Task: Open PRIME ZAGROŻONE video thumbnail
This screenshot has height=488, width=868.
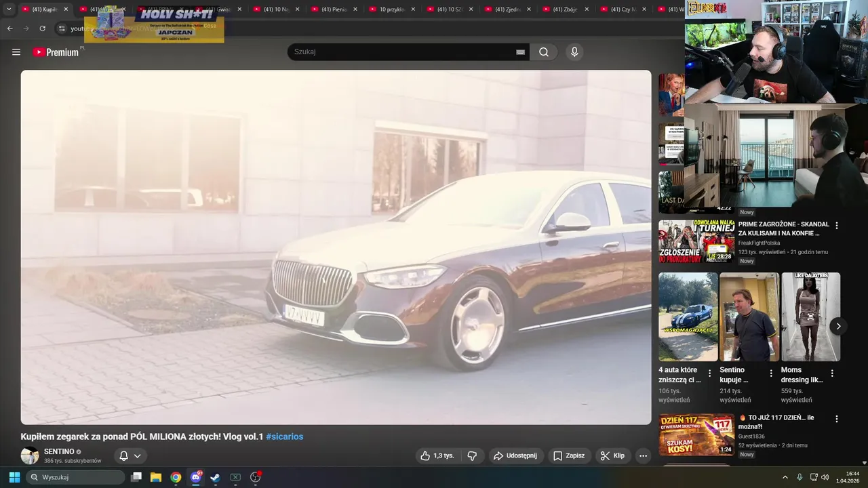Action: (x=696, y=241)
